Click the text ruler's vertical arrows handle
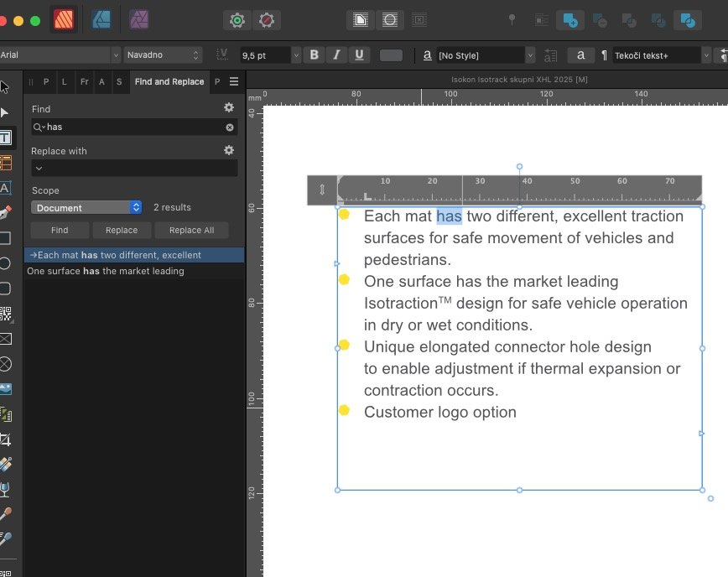 tap(322, 190)
